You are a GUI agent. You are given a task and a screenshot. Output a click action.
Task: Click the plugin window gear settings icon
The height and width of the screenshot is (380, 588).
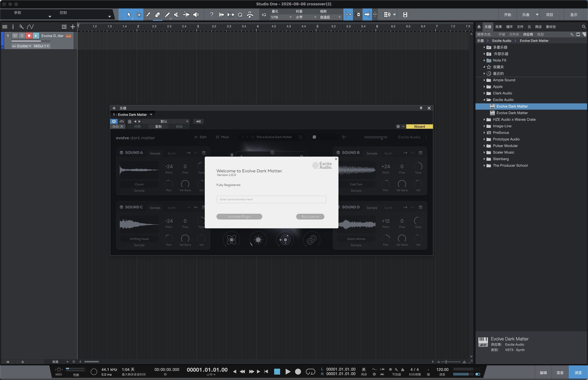coord(398,127)
